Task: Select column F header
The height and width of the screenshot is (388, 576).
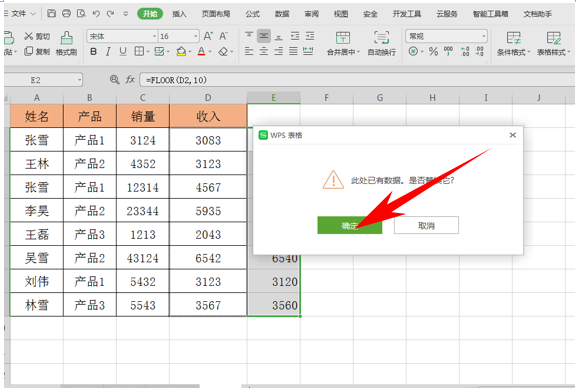Action: (327, 98)
